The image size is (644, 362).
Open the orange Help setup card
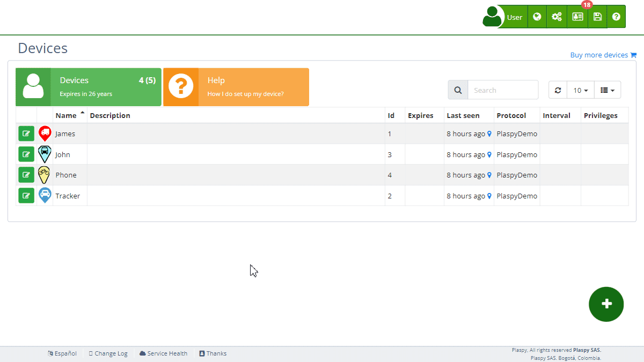click(236, 87)
